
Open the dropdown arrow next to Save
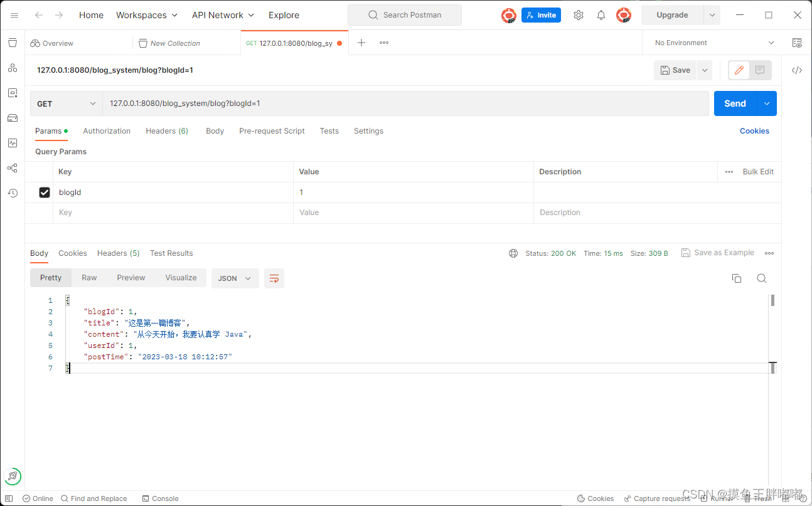(x=705, y=70)
